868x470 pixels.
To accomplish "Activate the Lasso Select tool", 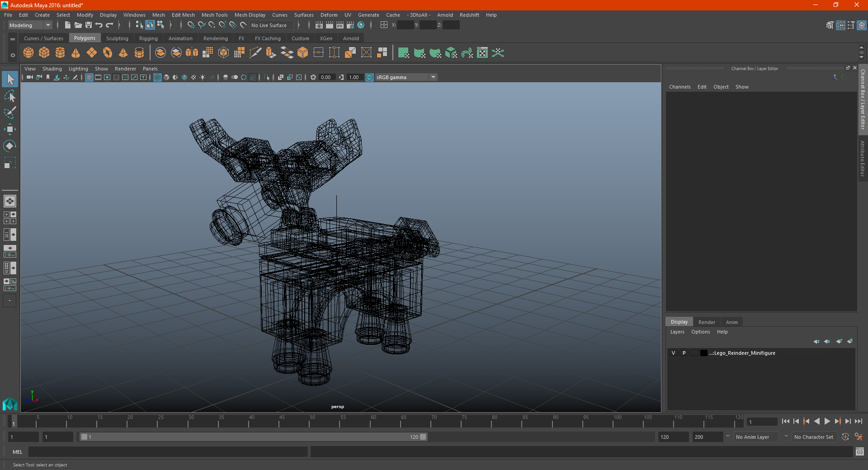I will click(x=10, y=96).
